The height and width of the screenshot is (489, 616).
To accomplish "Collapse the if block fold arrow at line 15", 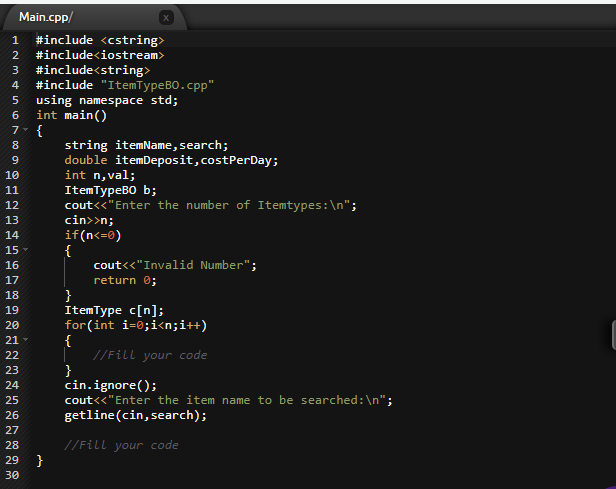I will [x=26, y=249].
